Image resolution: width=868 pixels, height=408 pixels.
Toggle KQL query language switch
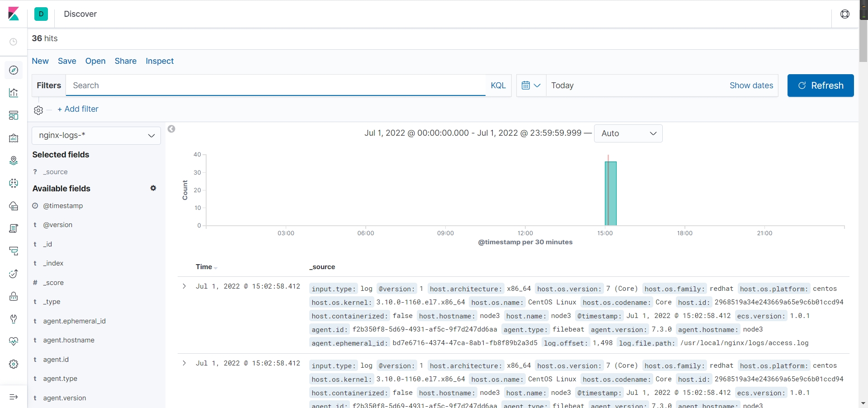pyautogui.click(x=498, y=85)
